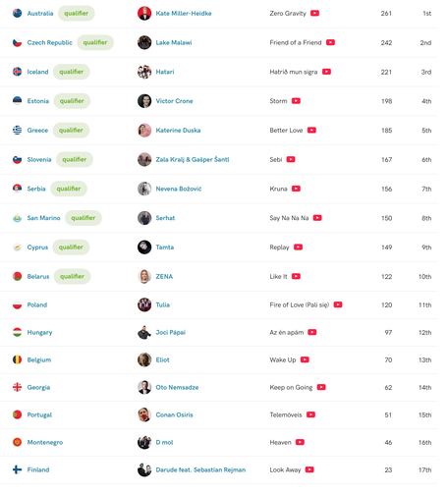The height and width of the screenshot is (494, 448).
Task: Click the Finland flag icon
Action: click(x=17, y=469)
